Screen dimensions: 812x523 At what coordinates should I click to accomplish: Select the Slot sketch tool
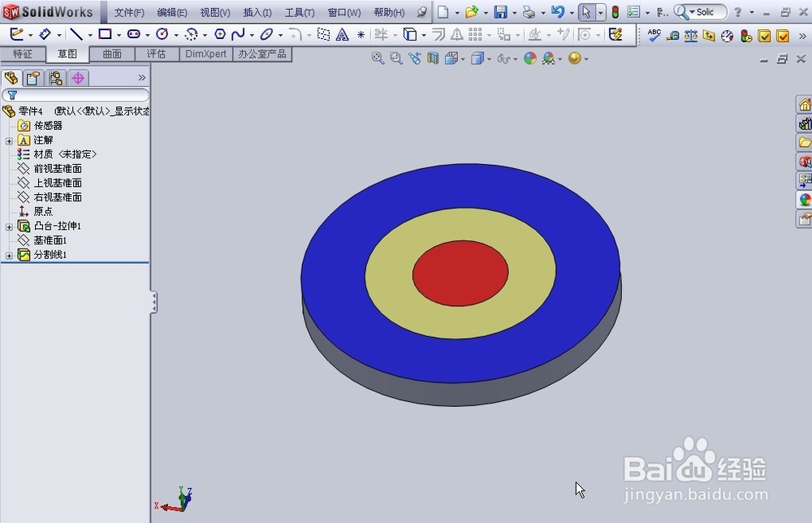pyautogui.click(x=134, y=34)
